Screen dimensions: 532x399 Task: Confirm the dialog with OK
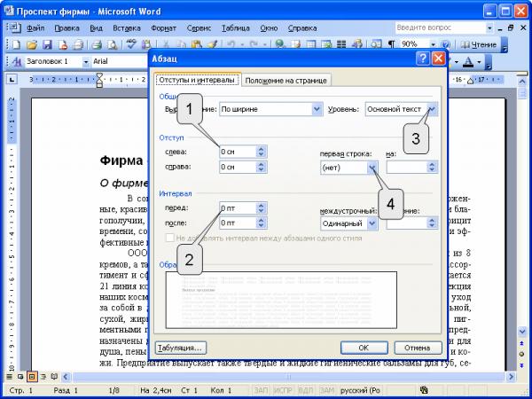364,348
